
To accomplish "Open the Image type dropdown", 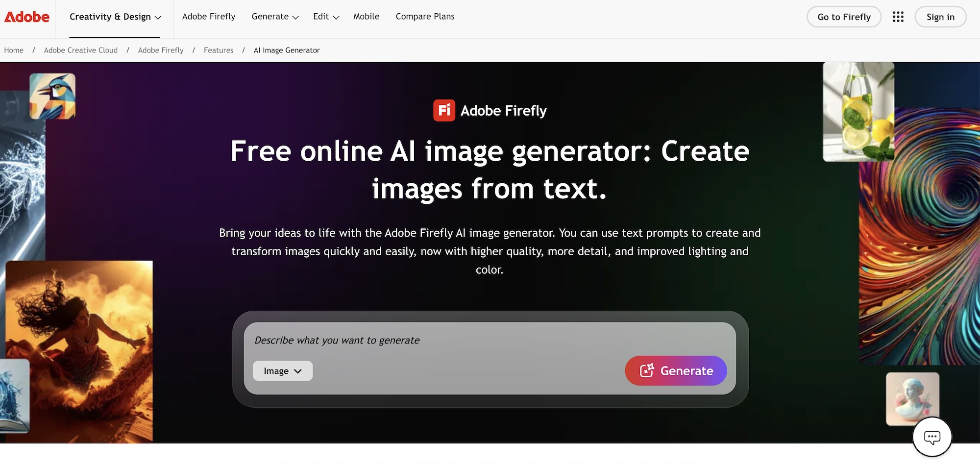I will (x=282, y=371).
